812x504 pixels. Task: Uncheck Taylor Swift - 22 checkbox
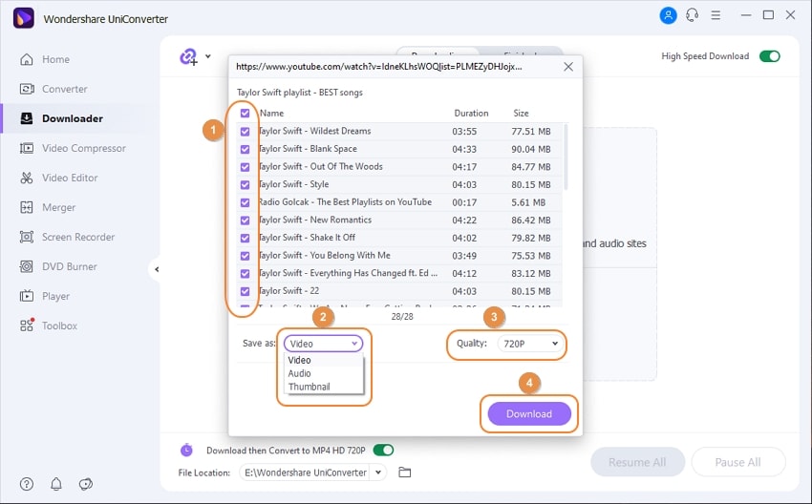[x=245, y=291]
